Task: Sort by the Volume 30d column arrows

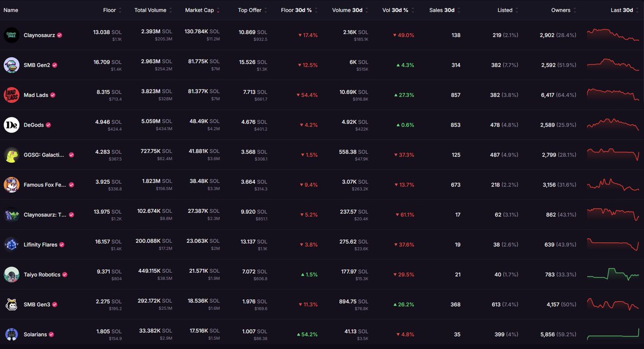Action: point(368,10)
